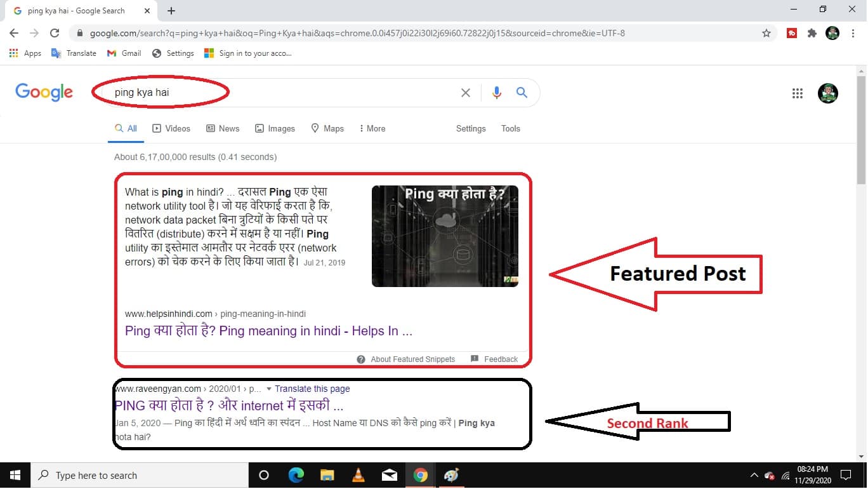Expand the raveengyan result options arrow
Screen dimensions: 868x489
pos(269,389)
